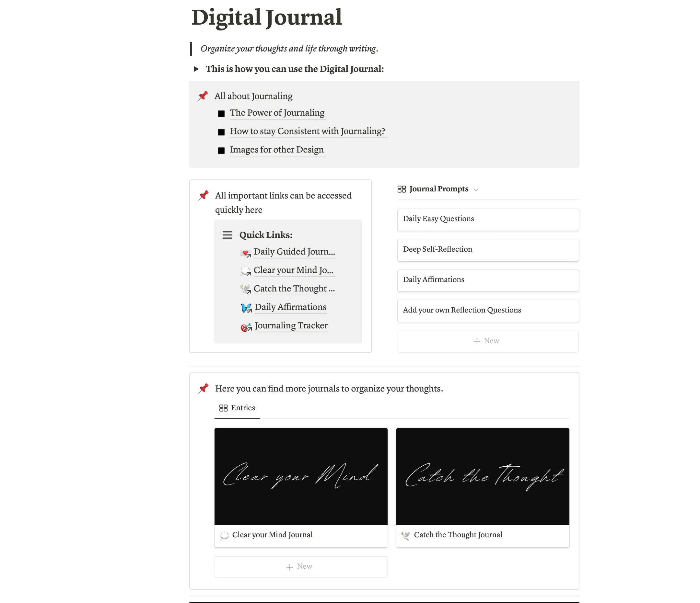Open the Power of Journaling page

pos(277,112)
